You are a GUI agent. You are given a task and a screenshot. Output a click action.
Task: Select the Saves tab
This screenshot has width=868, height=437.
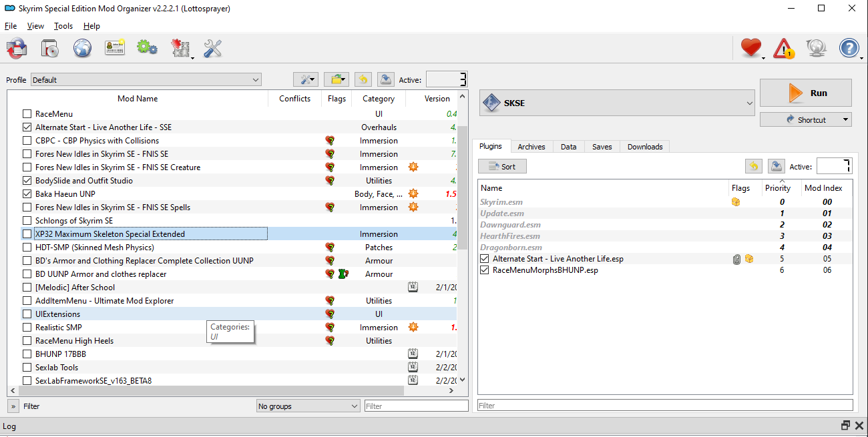tap(602, 147)
